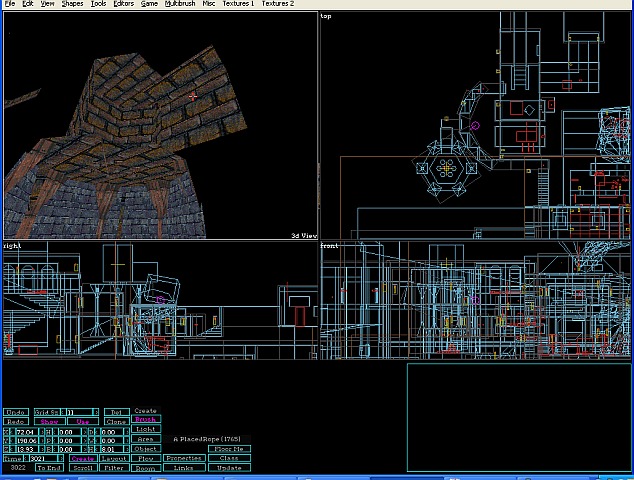
Task: Click the Grid Sz increase arrow
Action: 96,412
